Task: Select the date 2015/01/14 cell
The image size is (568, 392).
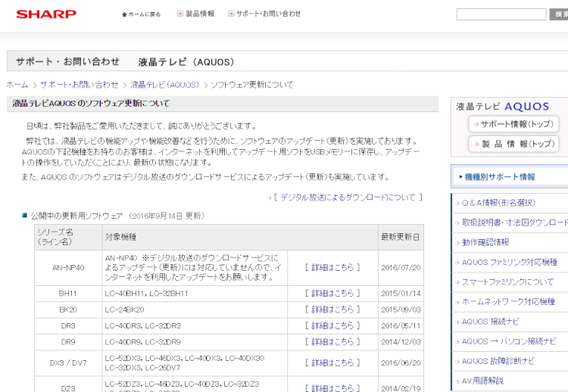Action: (401, 294)
